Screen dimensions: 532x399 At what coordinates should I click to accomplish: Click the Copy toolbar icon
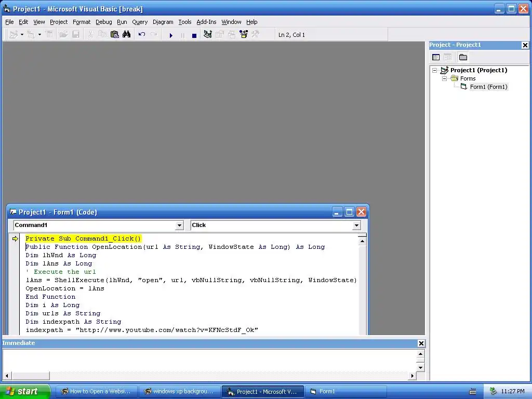tap(102, 35)
